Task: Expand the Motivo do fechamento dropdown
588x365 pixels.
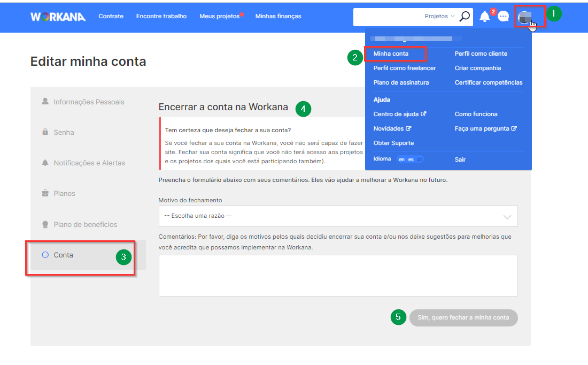Action: click(338, 216)
